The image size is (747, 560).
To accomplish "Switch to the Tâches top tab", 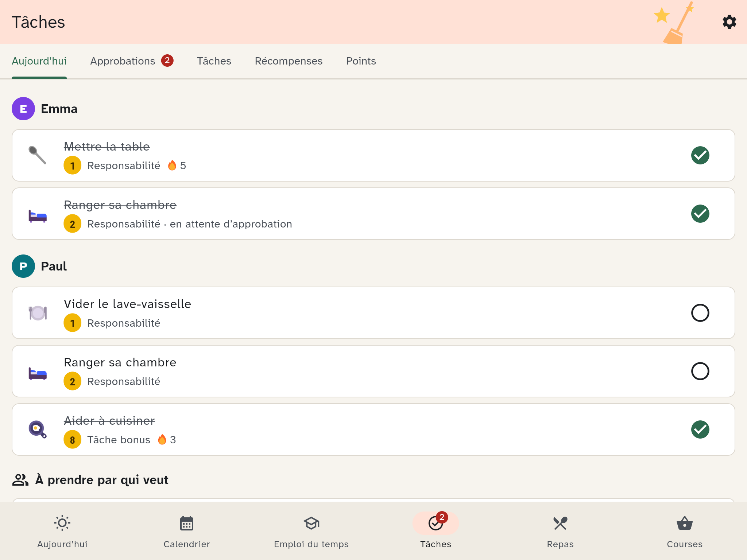I will click(x=214, y=61).
